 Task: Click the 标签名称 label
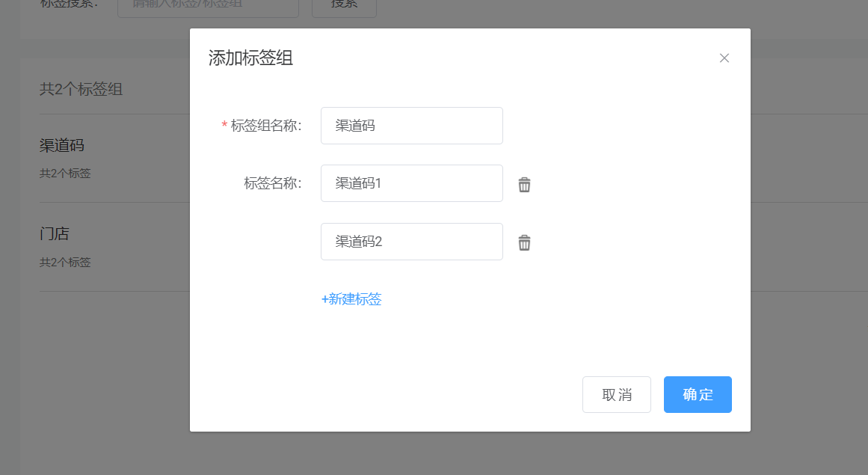[x=273, y=183]
